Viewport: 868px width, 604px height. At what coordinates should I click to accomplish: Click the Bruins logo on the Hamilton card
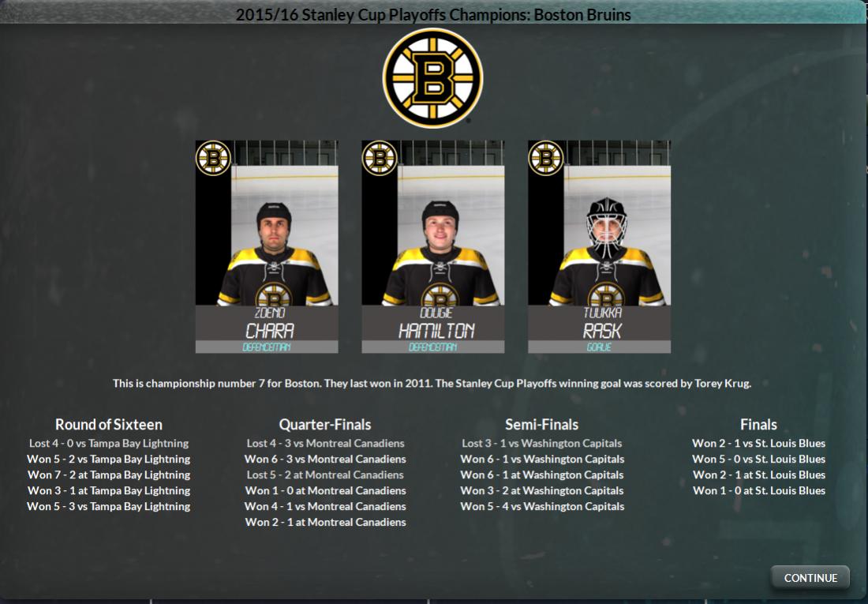point(380,159)
